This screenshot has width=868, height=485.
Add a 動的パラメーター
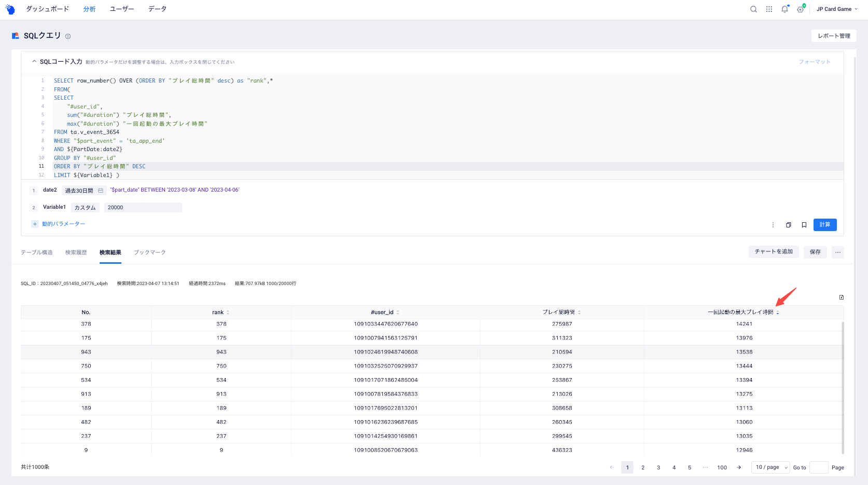pyautogui.click(x=64, y=224)
